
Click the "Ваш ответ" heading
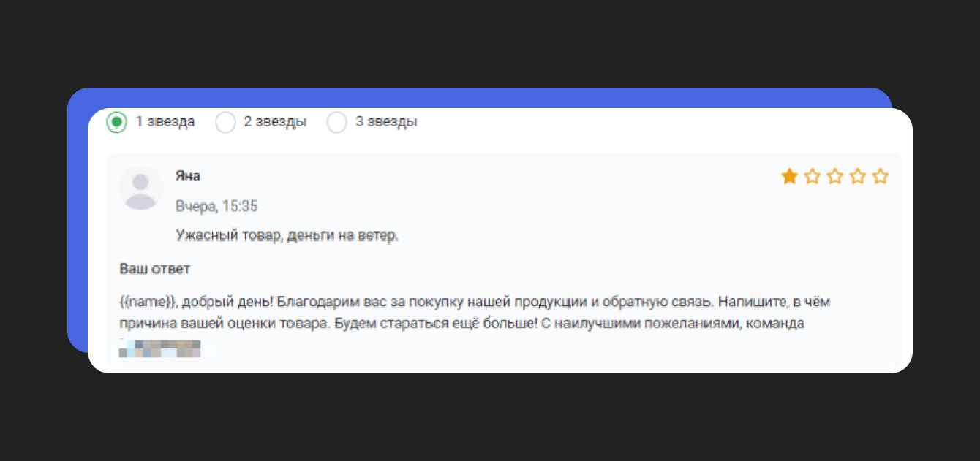click(x=154, y=269)
